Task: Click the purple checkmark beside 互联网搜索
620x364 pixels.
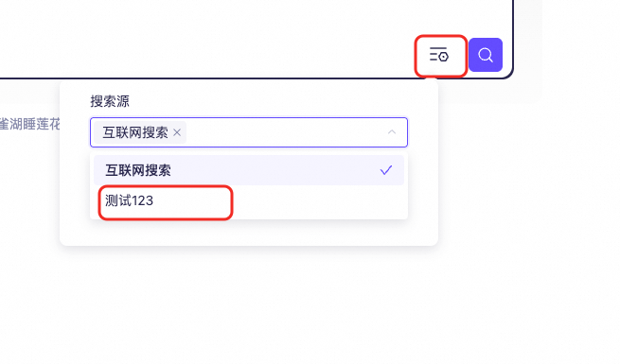Action: [x=386, y=170]
